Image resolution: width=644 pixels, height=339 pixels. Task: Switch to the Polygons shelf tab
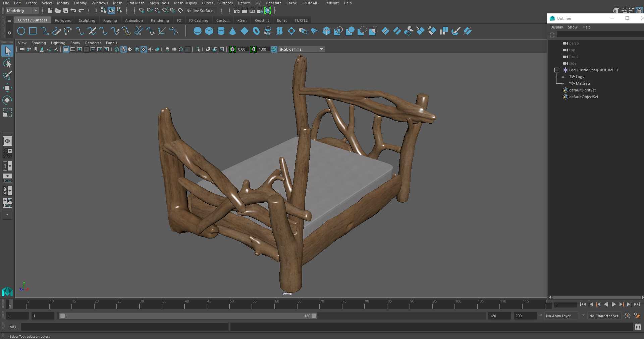[x=63, y=20]
